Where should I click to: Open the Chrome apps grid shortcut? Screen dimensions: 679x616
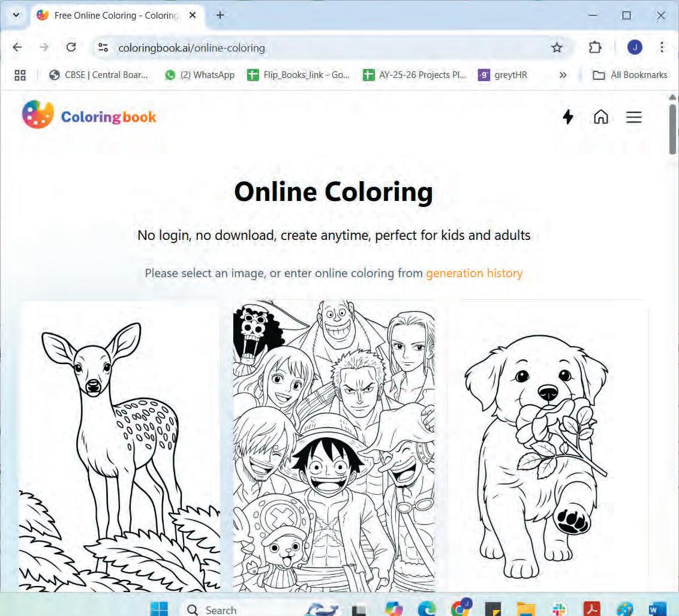click(20, 76)
